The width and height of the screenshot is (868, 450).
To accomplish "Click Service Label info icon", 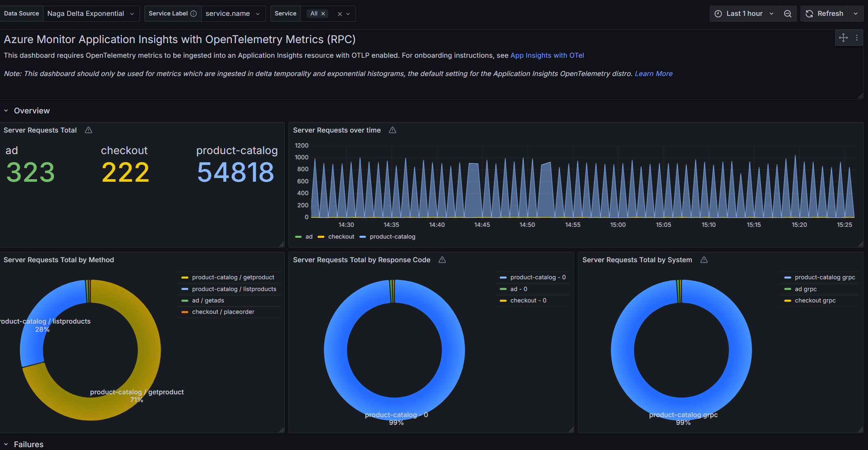I will tap(194, 14).
